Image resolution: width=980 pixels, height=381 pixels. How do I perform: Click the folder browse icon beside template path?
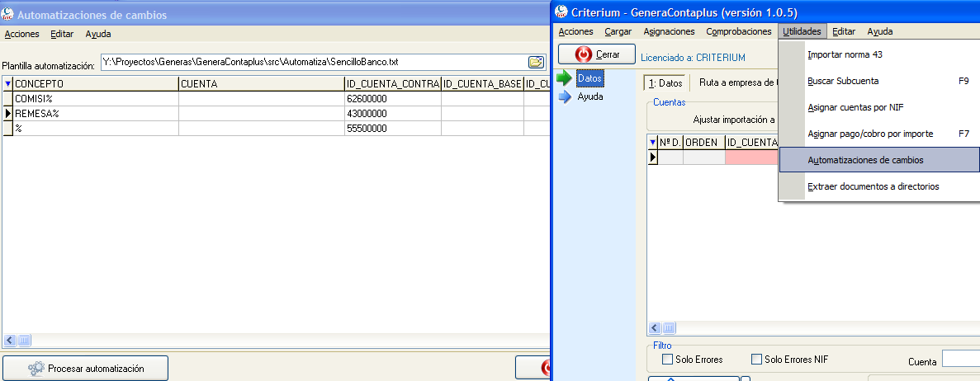point(537,62)
